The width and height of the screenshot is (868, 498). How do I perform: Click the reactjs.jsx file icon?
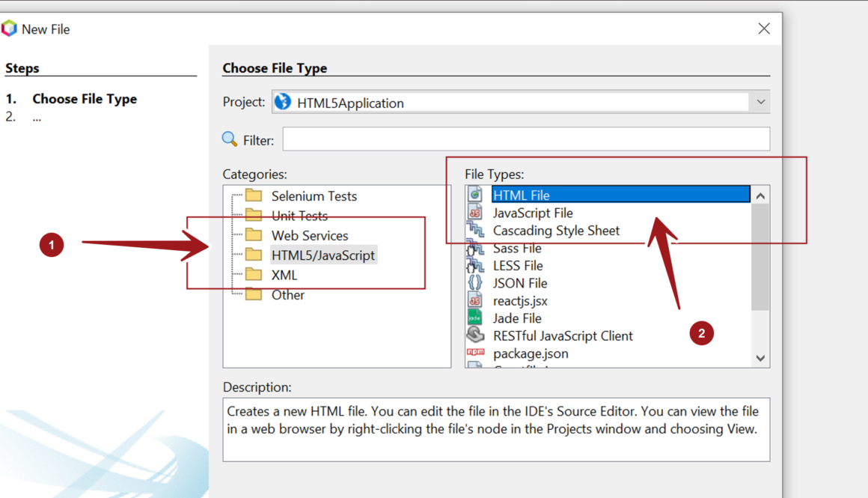475,300
